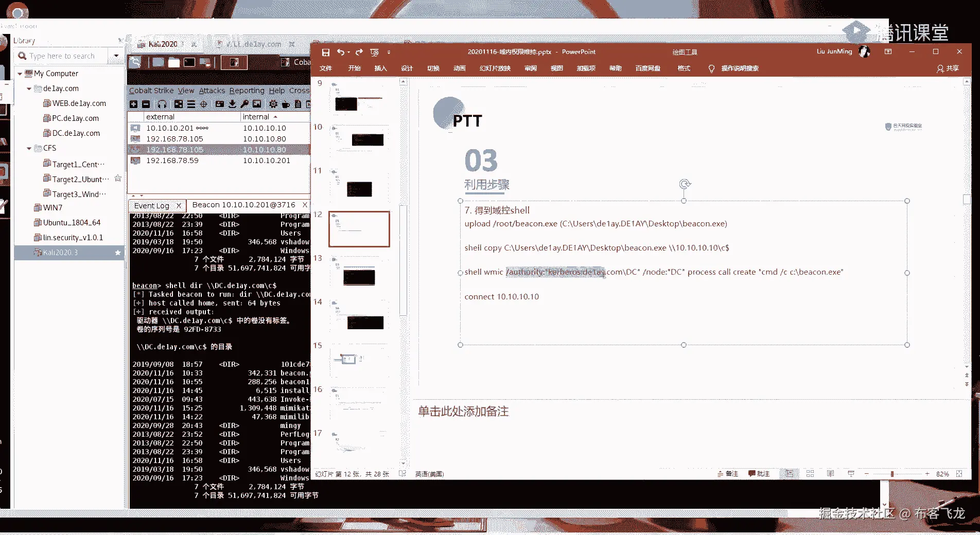Click the screenshots picture icon
The image size is (980, 535).
257,104
